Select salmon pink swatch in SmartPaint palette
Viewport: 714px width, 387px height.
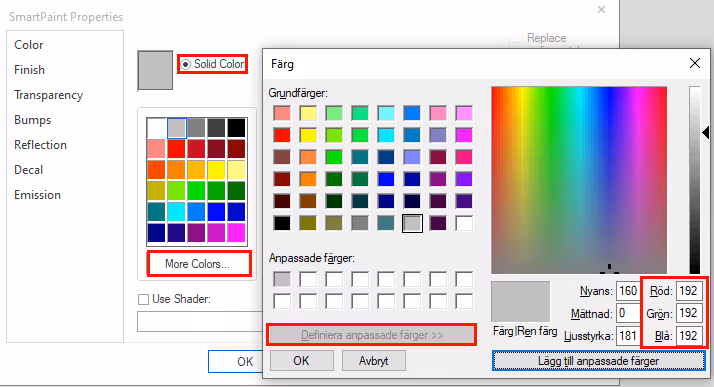click(x=156, y=149)
